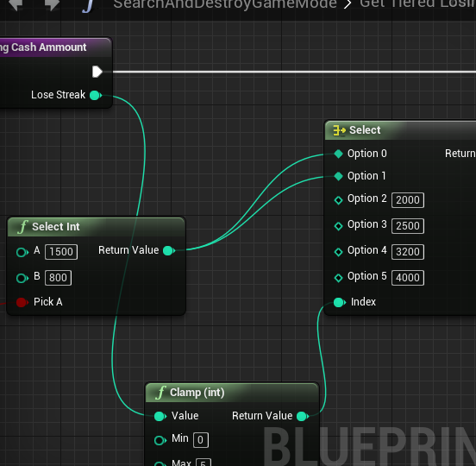Select the Clamp (int) node header
476x466 pixels.
[232, 393]
